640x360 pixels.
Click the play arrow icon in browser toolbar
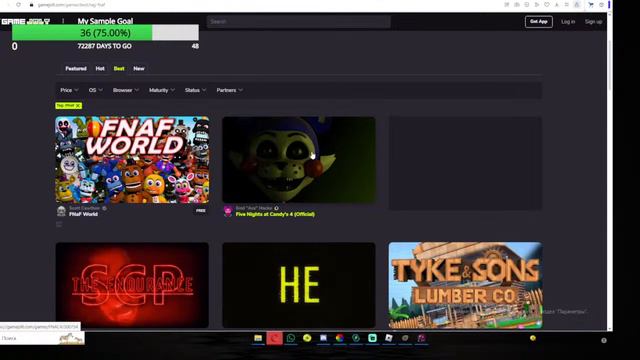click(537, 4)
